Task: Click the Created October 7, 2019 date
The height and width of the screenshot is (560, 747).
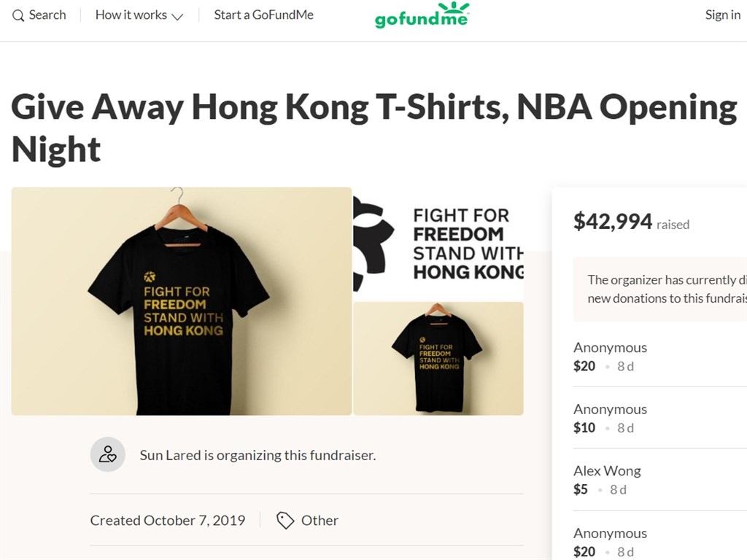Action: (x=168, y=521)
